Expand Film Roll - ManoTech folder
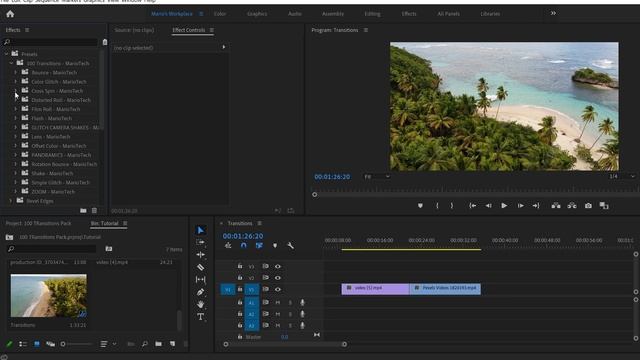The image size is (640, 360). coord(16,109)
